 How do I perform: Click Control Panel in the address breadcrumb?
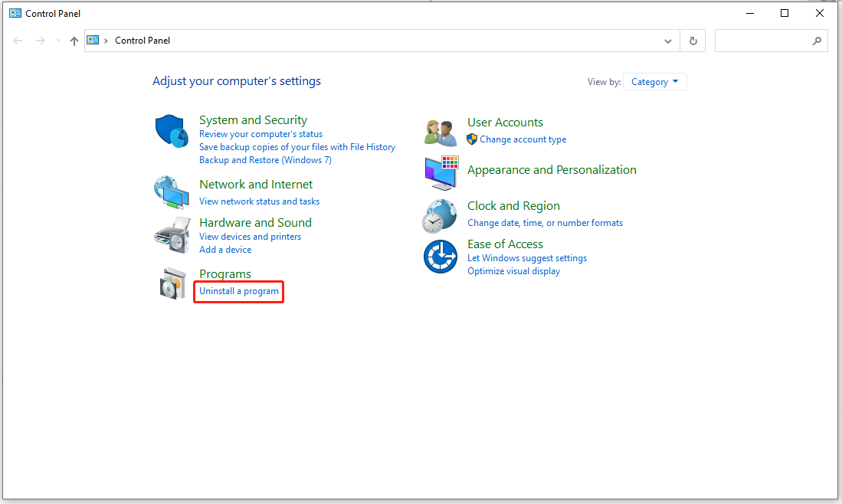click(143, 41)
